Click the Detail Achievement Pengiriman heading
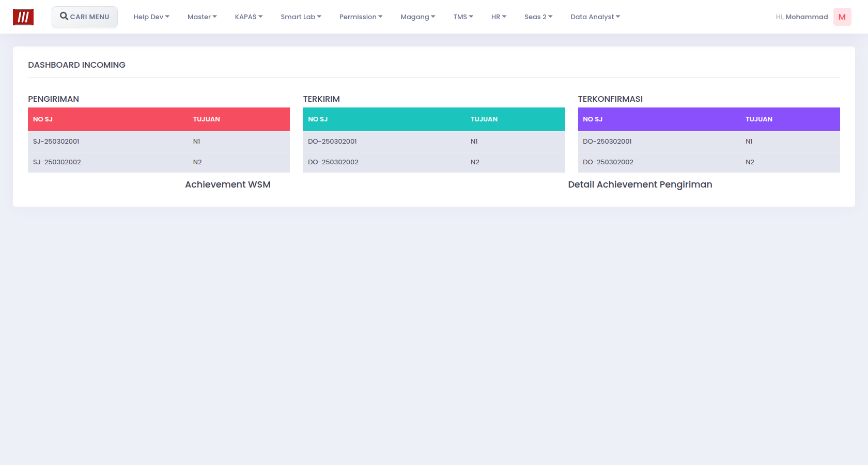This screenshot has width=868, height=465. [x=640, y=184]
